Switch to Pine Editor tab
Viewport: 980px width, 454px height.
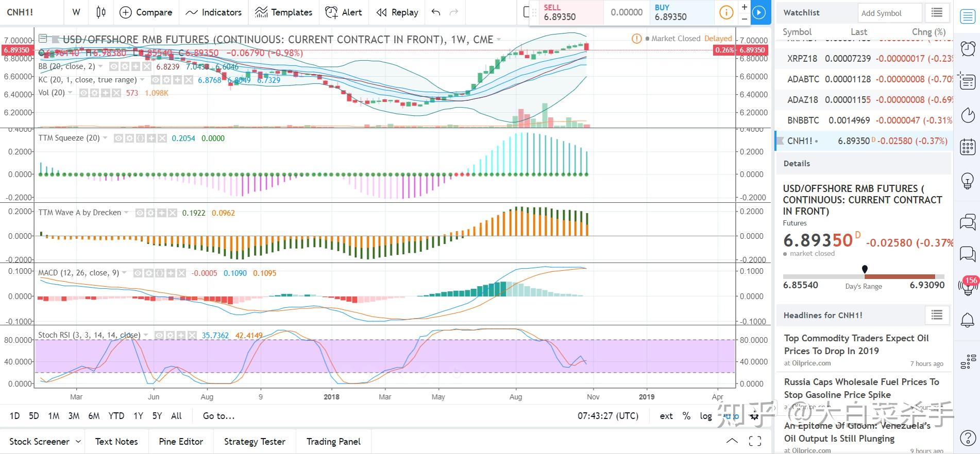click(x=181, y=441)
